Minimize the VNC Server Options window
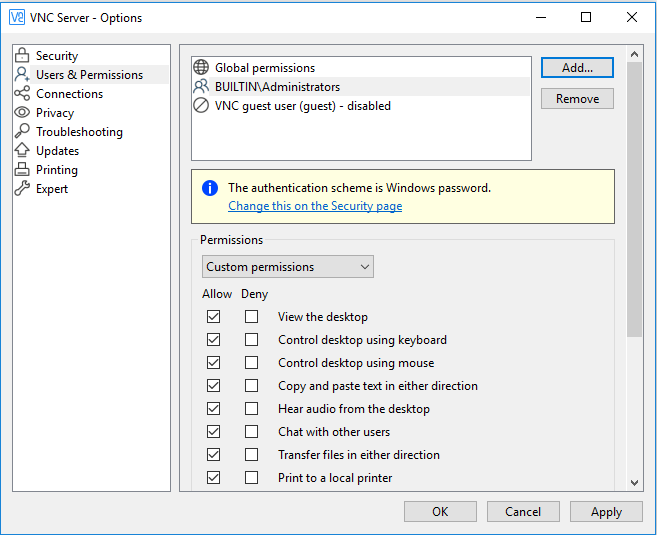The image size is (657, 535). pos(541,17)
